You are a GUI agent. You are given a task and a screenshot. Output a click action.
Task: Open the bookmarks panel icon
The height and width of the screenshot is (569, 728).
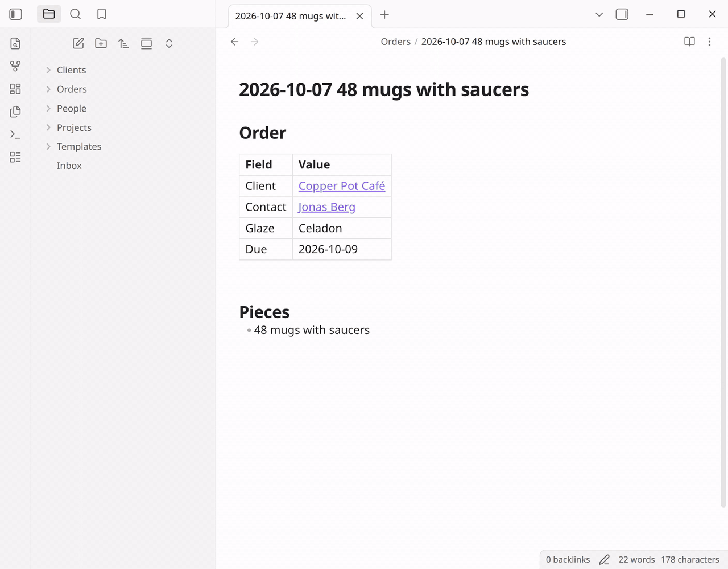(x=102, y=14)
